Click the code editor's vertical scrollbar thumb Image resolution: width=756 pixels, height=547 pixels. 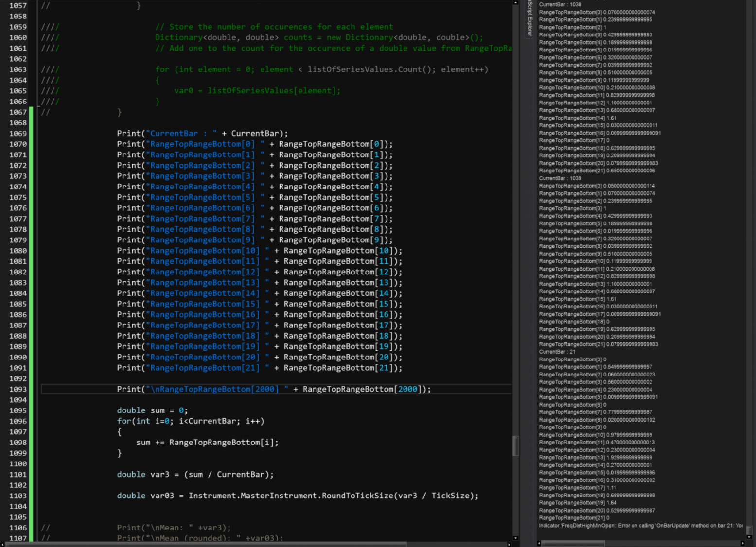tap(515, 445)
